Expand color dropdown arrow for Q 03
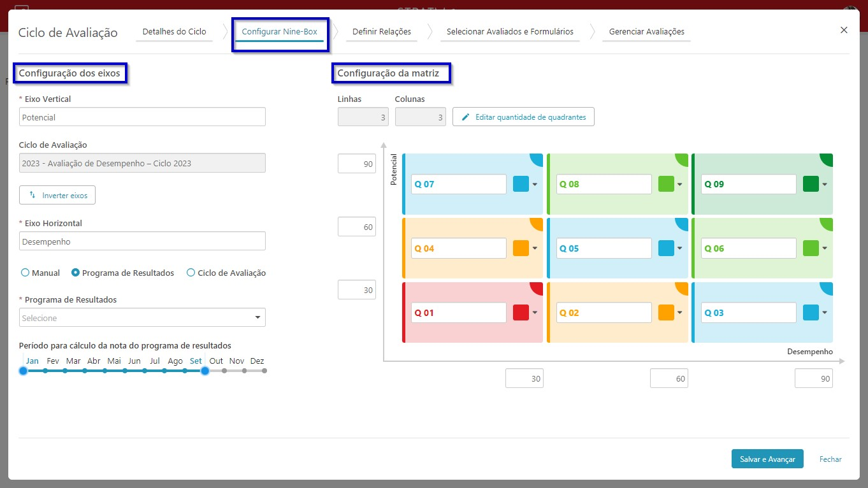Screen dimensions: 868x488 [x=825, y=313]
